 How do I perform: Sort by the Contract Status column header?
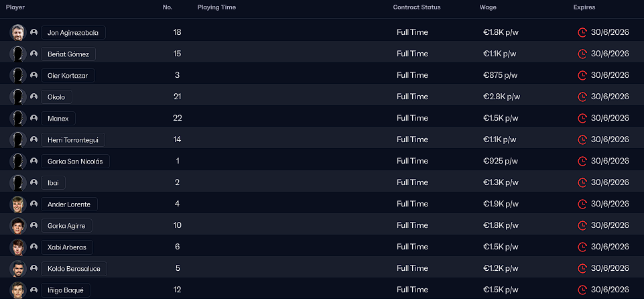[x=416, y=7]
